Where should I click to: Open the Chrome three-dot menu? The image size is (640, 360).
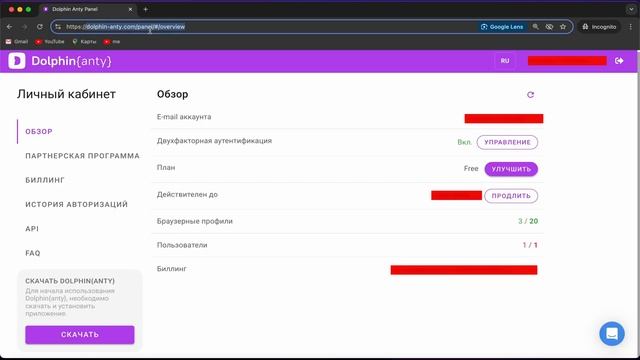click(x=631, y=27)
